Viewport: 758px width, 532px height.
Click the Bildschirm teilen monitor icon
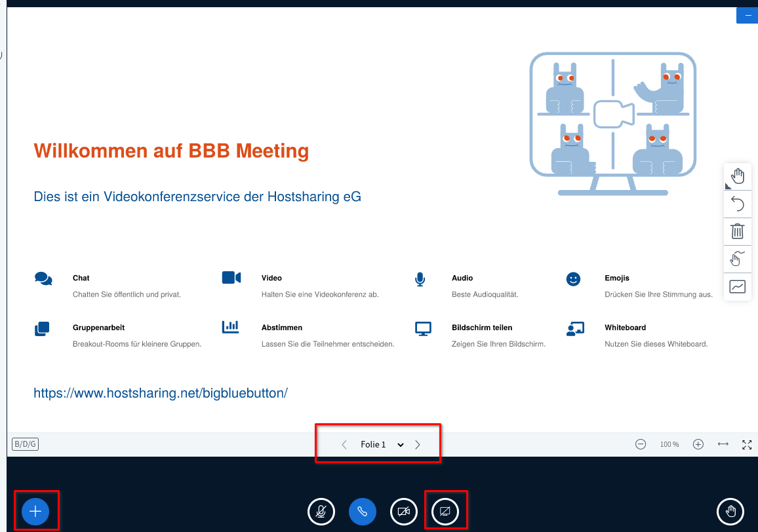coord(423,329)
